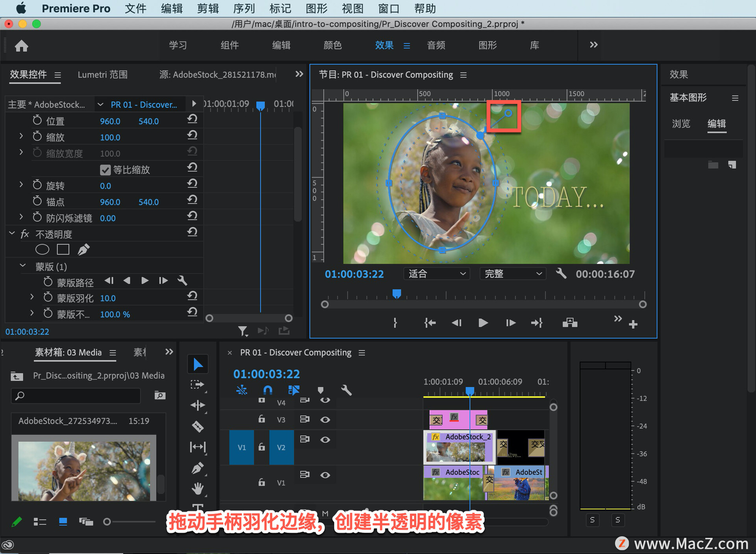The image size is (756, 554).
Task: Toggle the uniform scale checkbox
Action: [105, 170]
